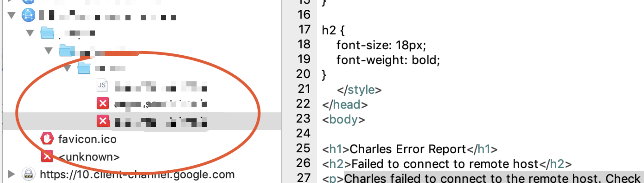This screenshot has width=644, height=183.
Task: Select the https://10.client-channel.google.com row
Action: point(137,174)
